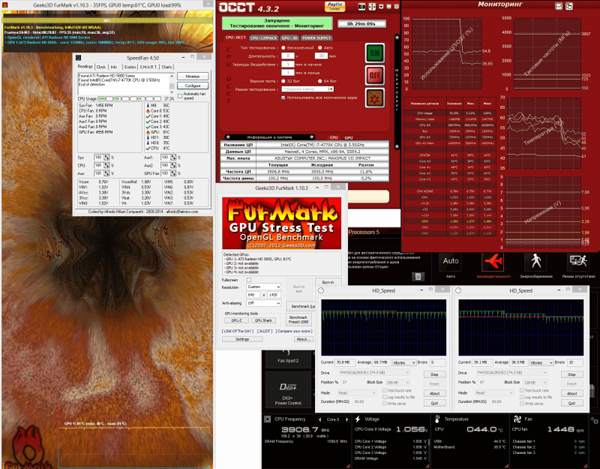Screen dimensions: 600x469
Task: Click Compare your score link in FurMark
Action: point(294,331)
